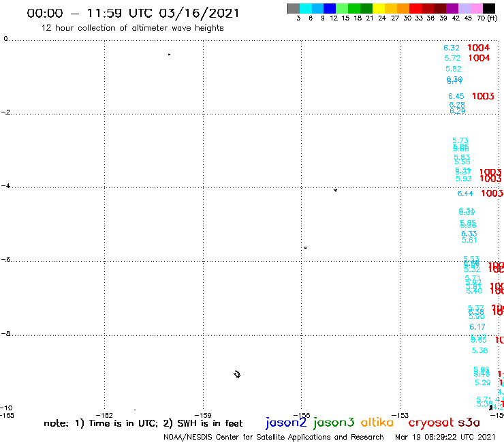Click the jason3 satellite label
Viewport: 504px width, 443px height.
pyautogui.click(x=334, y=423)
